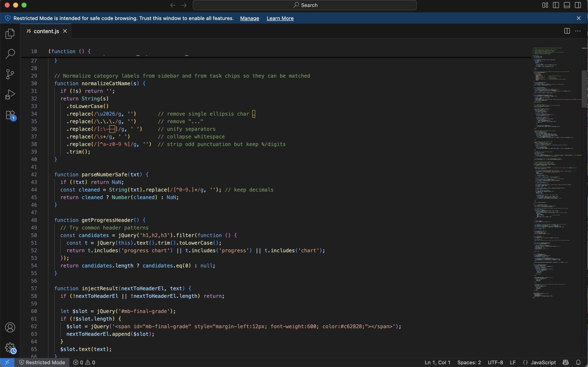
Task: Open the Search view in activity bar
Action: [x=10, y=54]
